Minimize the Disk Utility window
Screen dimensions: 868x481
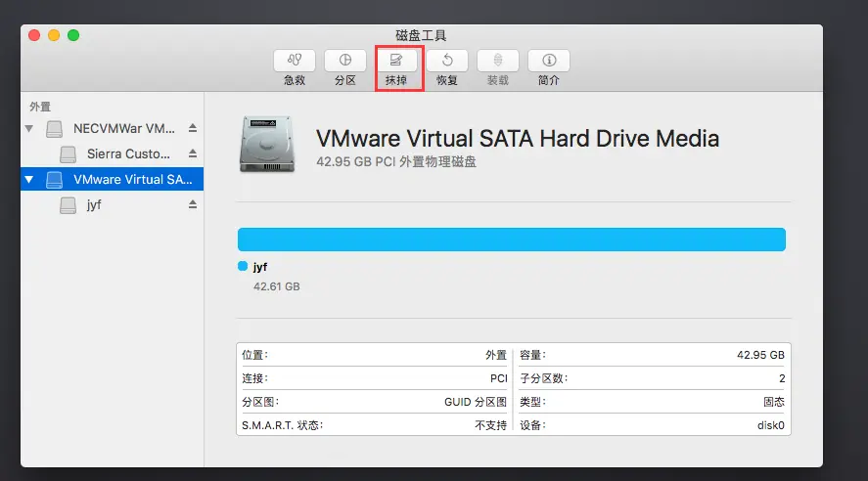(54, 35)
